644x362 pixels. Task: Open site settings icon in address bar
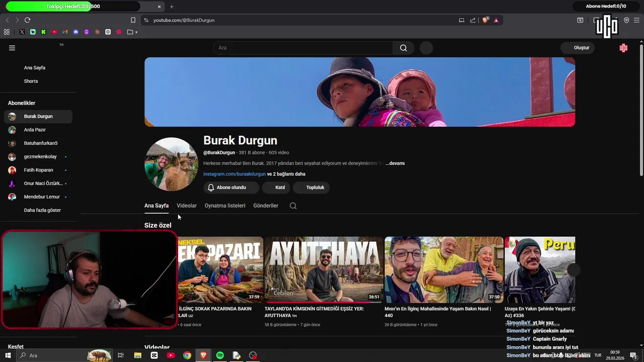click(146, 20)
